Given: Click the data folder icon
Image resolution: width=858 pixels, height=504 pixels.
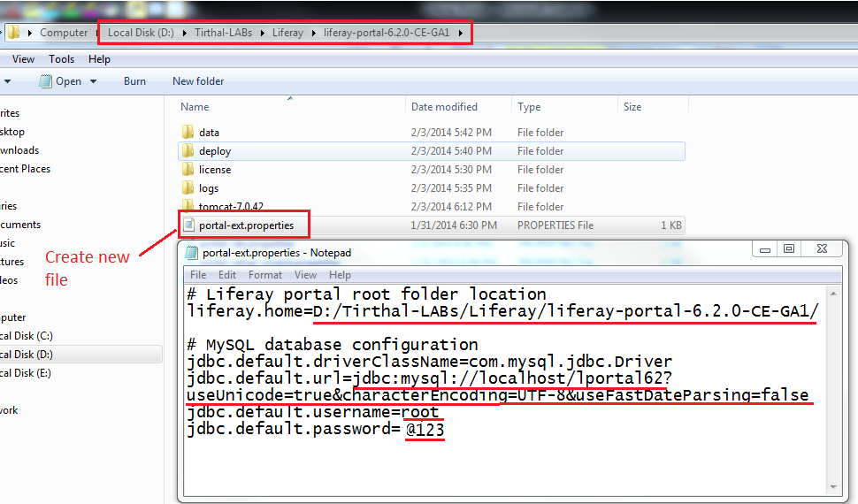Looking at the screenshot, I should [188, 132].
